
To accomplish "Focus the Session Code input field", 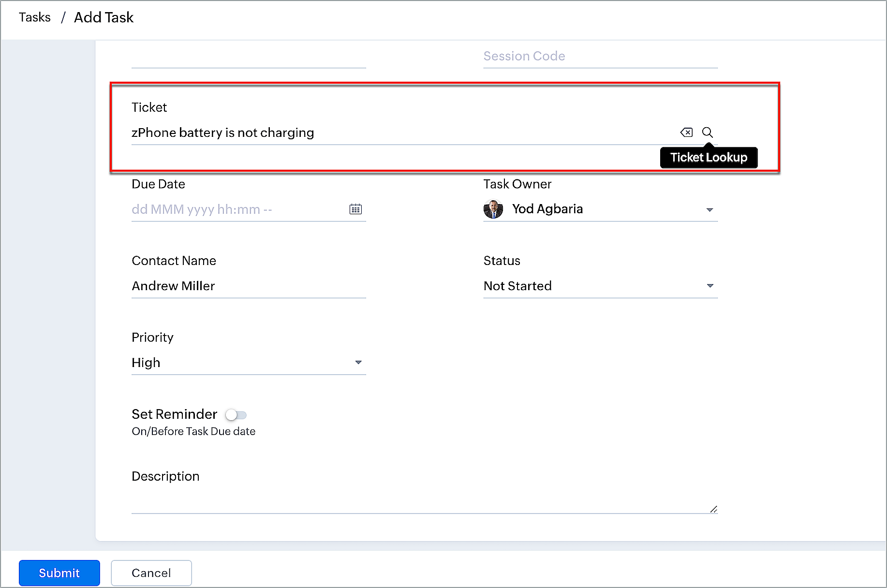I will 600,57.
